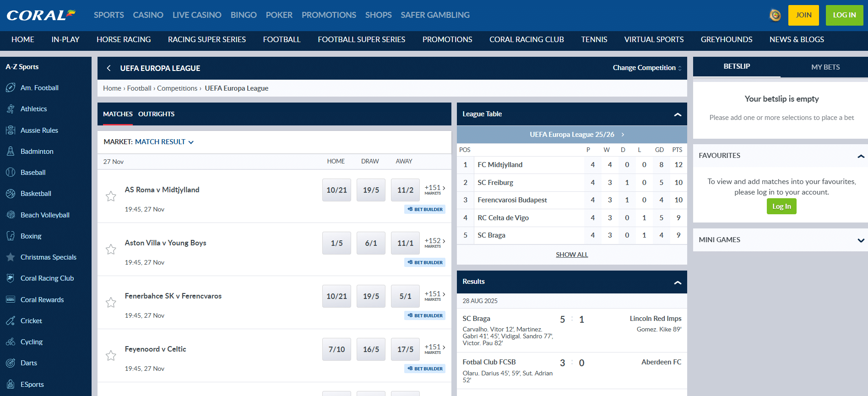
Task: Click the yellow Join button
Action: [803, 15]
